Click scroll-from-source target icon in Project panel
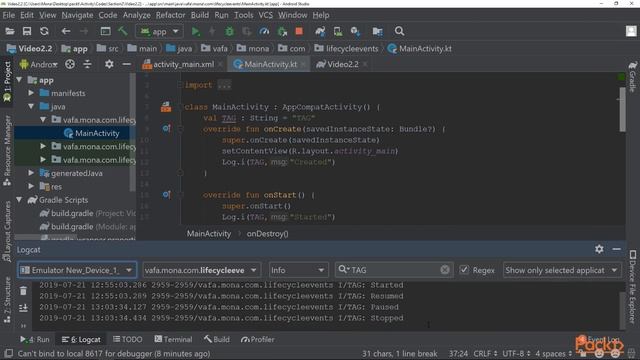The height and width of the screenshot is (360, 640). (70, 64)
